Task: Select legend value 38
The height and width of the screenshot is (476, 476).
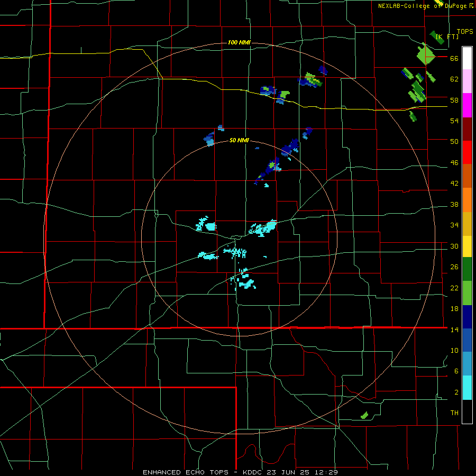Action: coord(454,205)
